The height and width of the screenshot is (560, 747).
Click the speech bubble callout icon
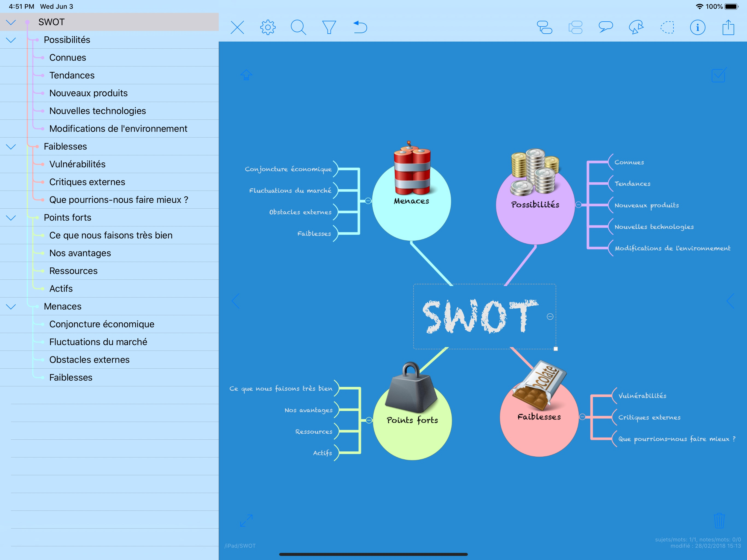pos(606,27)
